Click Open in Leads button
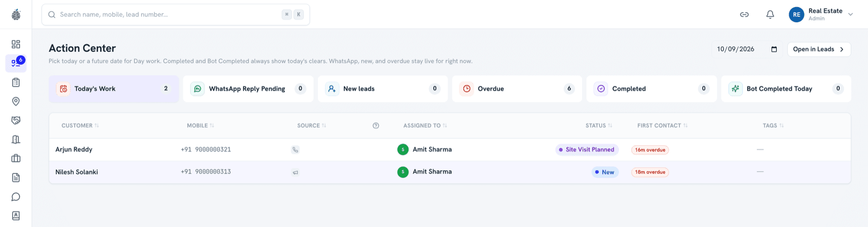 pos(819,49)
